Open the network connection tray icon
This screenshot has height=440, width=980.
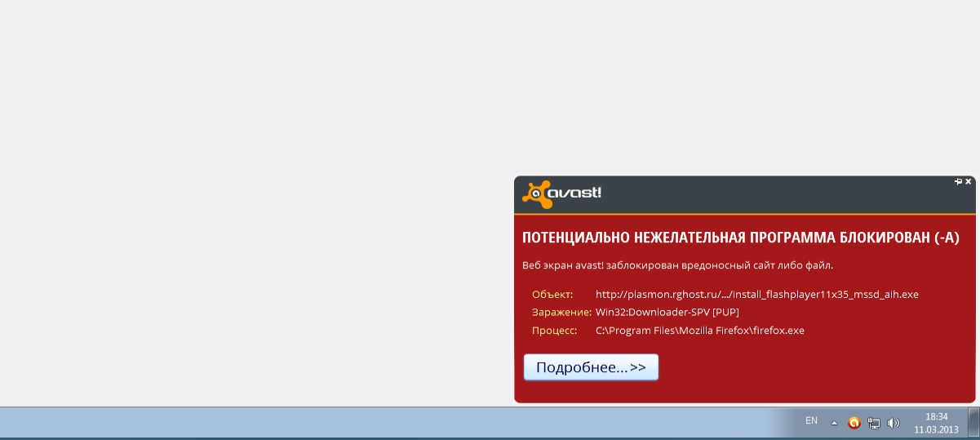874,422
